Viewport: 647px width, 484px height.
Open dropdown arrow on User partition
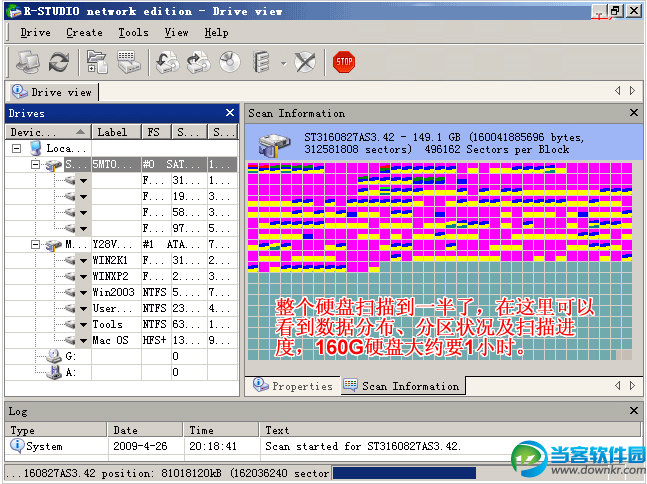point(83,309)
